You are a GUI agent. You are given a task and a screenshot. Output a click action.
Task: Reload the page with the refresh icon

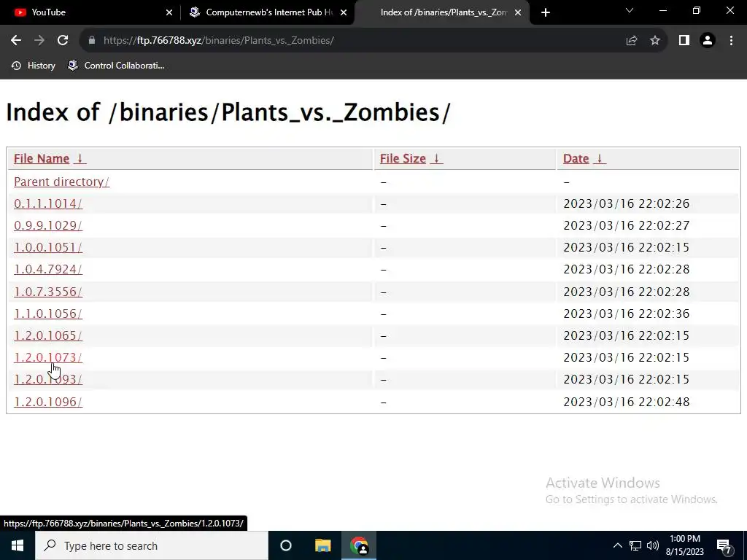tap(63, 41)
